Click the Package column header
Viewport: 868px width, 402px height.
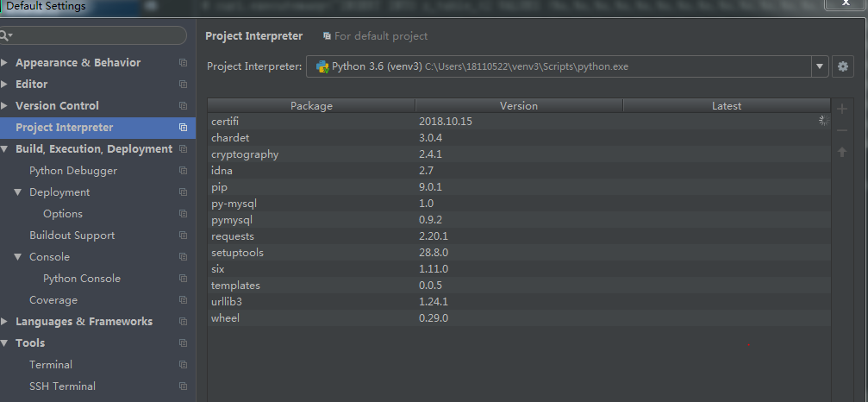(x=311, y=106)
